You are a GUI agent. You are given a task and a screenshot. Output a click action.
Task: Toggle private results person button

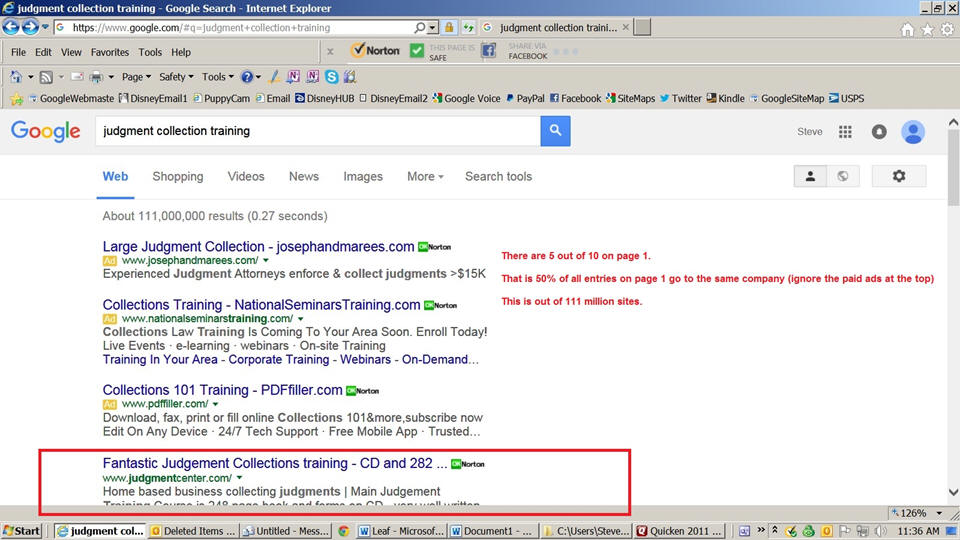[810, 176]
